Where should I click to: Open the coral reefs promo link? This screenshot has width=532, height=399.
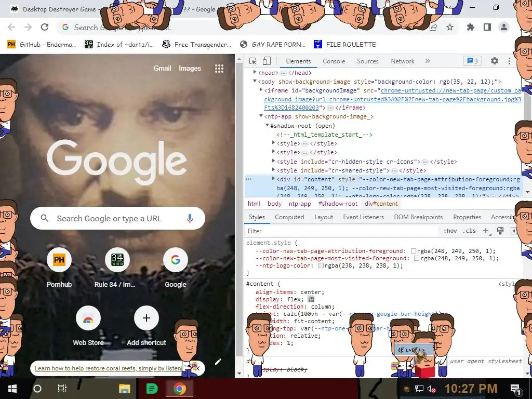(x=109, y=368)
